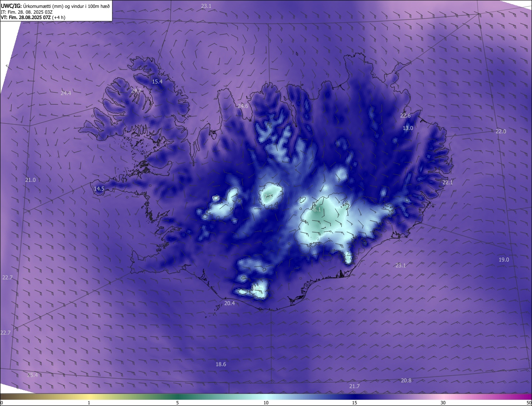Image resolution: width=532 pixels, height=406 pixels.
Task: Click the 25.4 value label
Action: coord(32,375)
